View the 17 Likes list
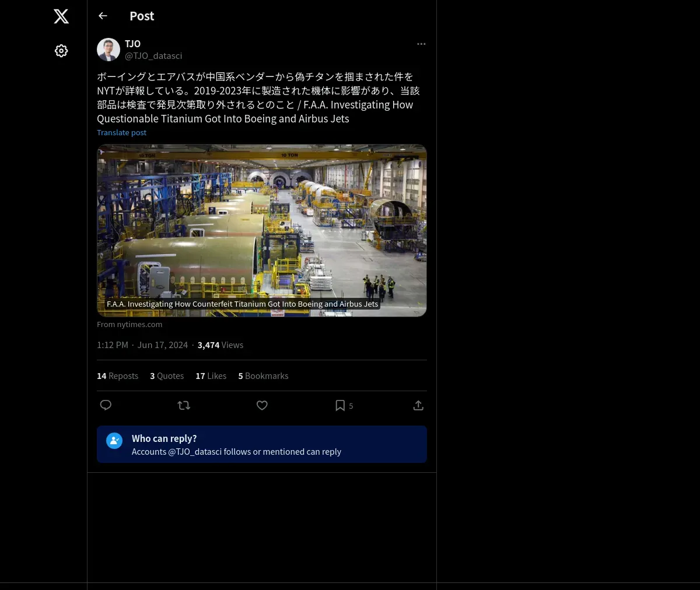Viewport: 700px width, 590px height. click(211, 376)
